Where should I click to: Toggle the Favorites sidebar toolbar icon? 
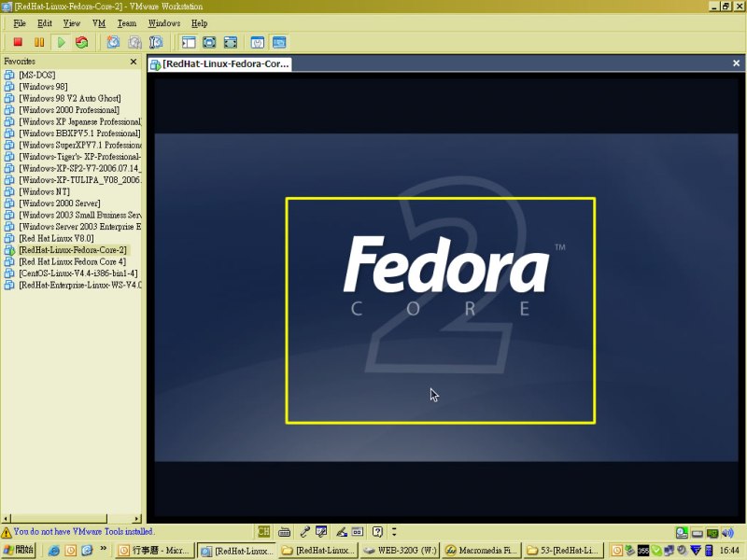[x=189, y=42]
